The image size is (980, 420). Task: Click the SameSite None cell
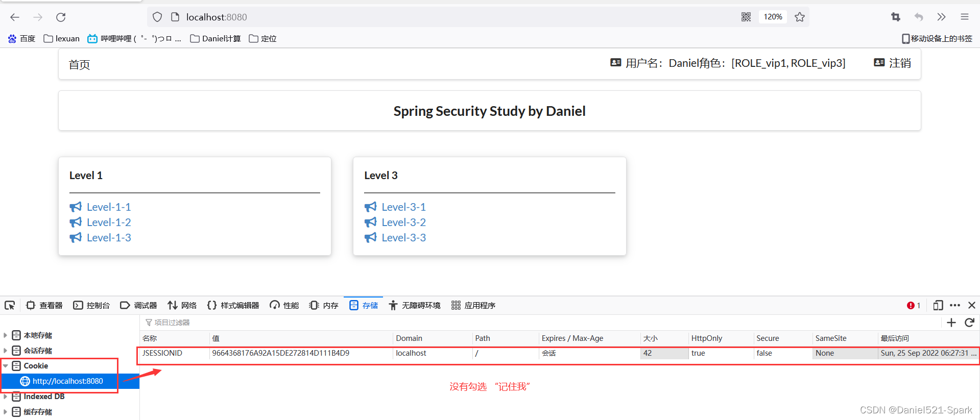coord(845,353)
